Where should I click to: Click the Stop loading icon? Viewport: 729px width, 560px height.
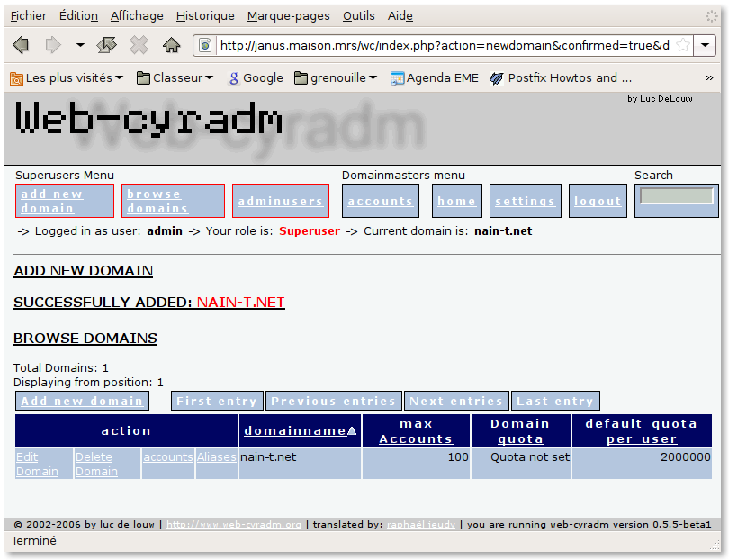point(139,45)
